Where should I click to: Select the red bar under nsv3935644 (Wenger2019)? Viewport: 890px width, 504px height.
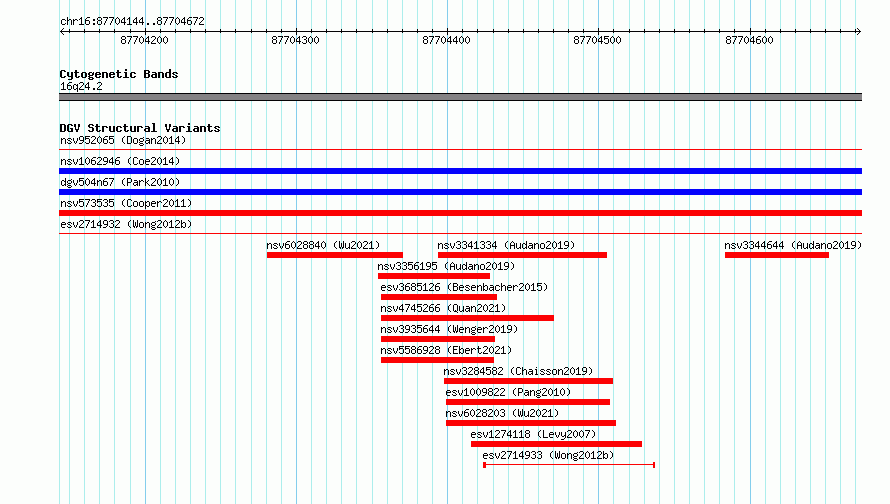click(438, 339)
